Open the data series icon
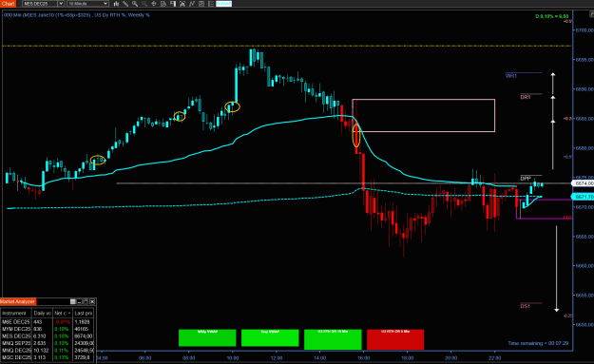 coord(182,4)
